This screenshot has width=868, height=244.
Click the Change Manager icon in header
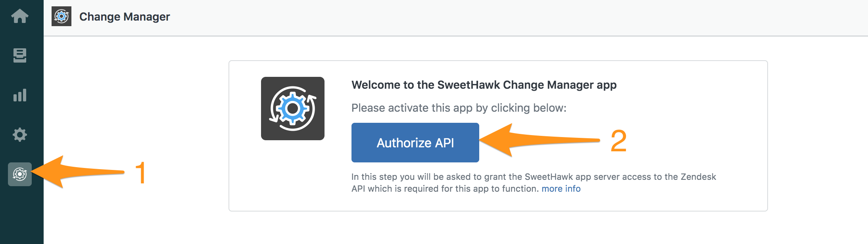pos(61,16)
